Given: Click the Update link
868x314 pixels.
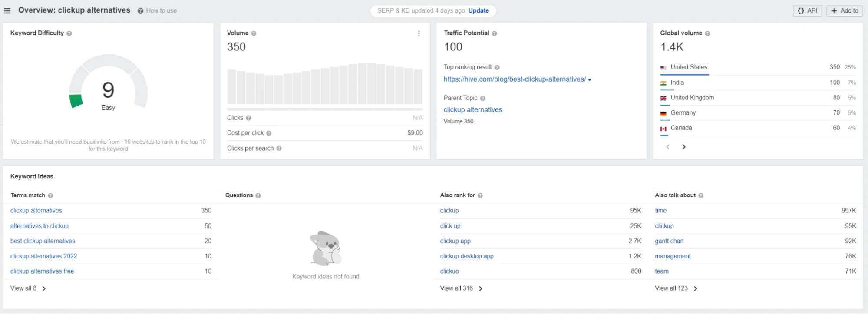Looking at the screenshot, I should pyautogui.click(x=479, y=11).
